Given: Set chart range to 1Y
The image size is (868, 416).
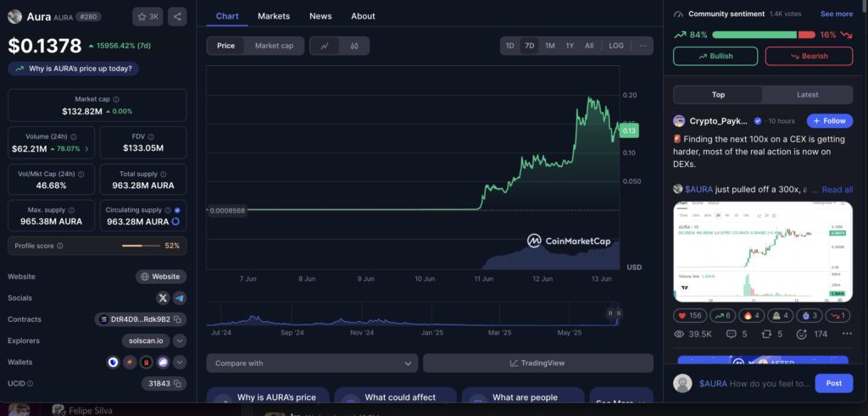Looking at the screenshot, I should click(x=570, y=46).
